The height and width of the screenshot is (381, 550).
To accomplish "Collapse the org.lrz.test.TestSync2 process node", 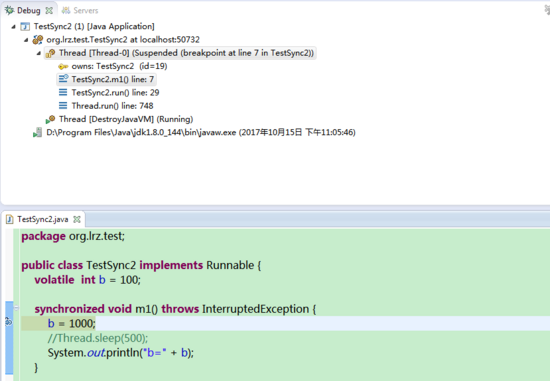I will click(x=26, y=40).
